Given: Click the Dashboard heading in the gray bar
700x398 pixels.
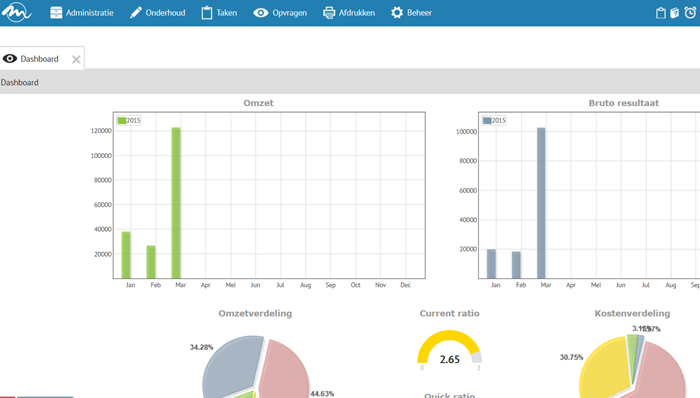Looking at the screenshot, I should (20, 83).
